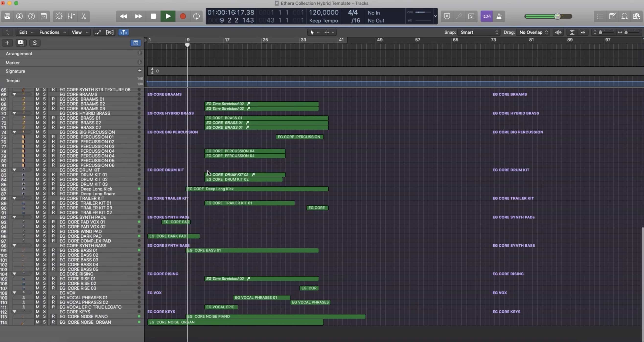Toggle the Catch playhead button
644x342 pixels.
pos(124,32)
